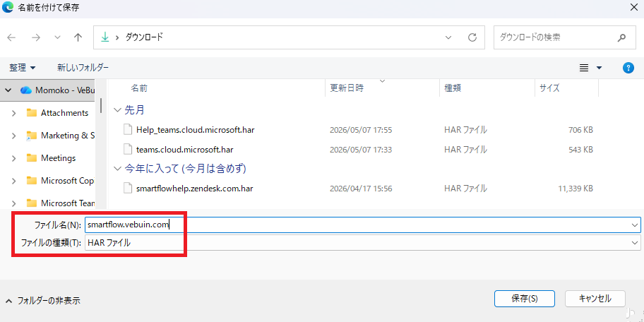Image resolution: width=644 pixels, height=322 pixels.
Task: Click the Back navigation arrow
Action: pos(11,37)
